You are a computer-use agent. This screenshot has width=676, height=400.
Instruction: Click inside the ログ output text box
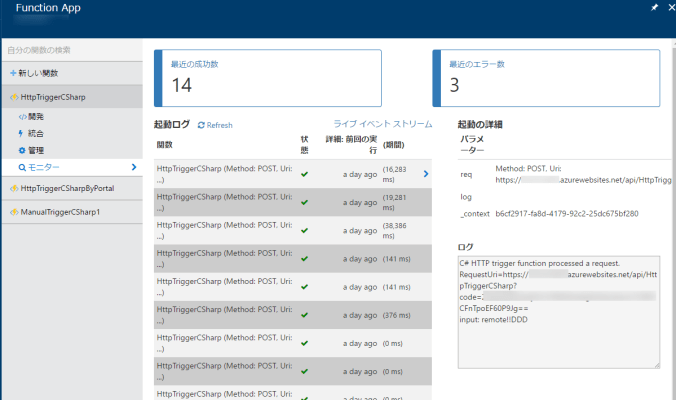559,312
